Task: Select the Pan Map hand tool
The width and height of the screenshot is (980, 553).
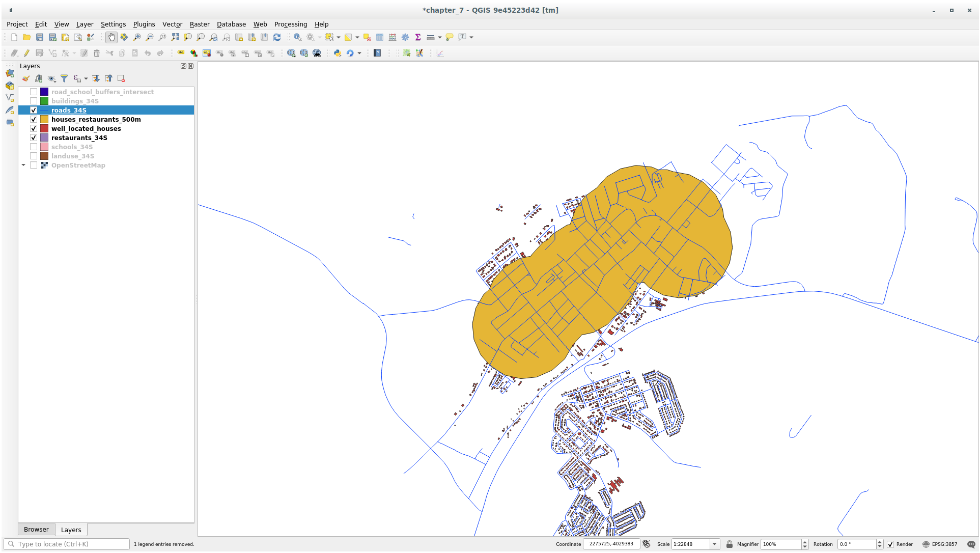Action: point(111,37)
